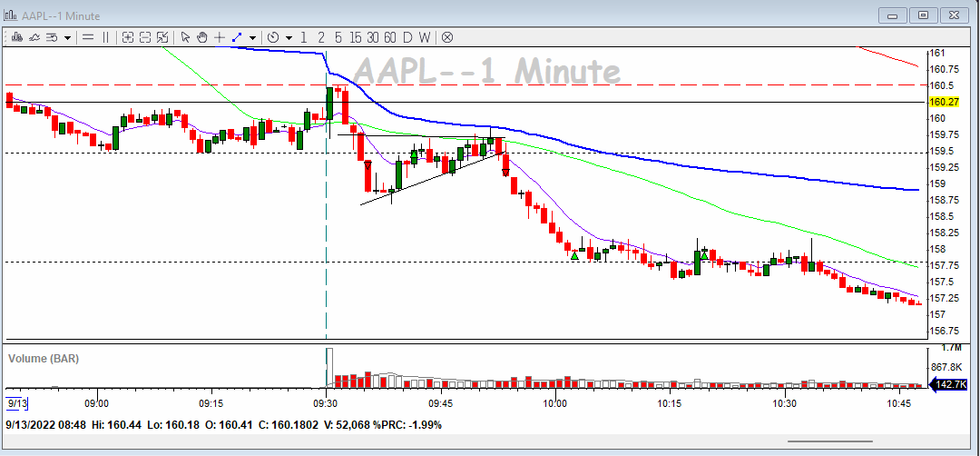
Task: Click the zoom fit arrow icon
Action: pos(162,37)
